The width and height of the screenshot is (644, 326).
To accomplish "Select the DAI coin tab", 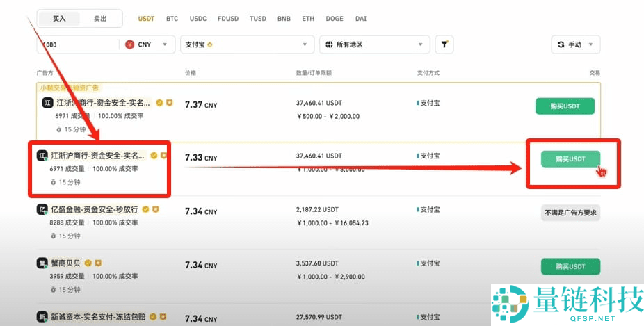I will (361, 19).
